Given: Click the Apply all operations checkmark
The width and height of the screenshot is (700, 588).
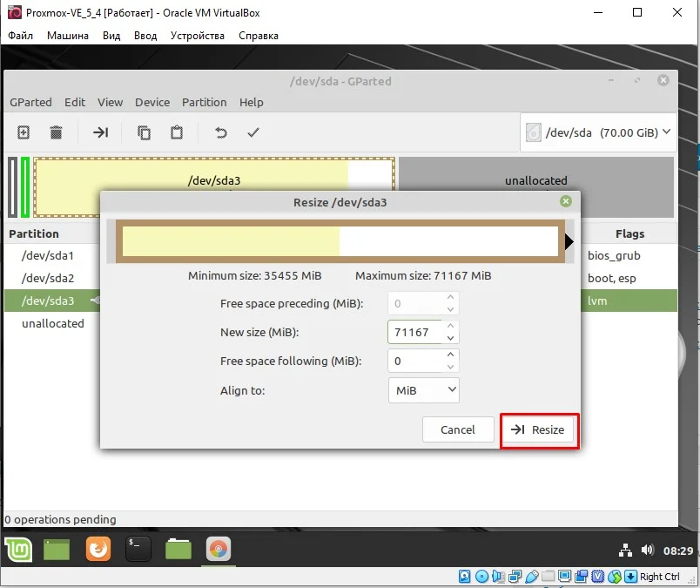Looking at the screenshot, I should pos(253,132).
